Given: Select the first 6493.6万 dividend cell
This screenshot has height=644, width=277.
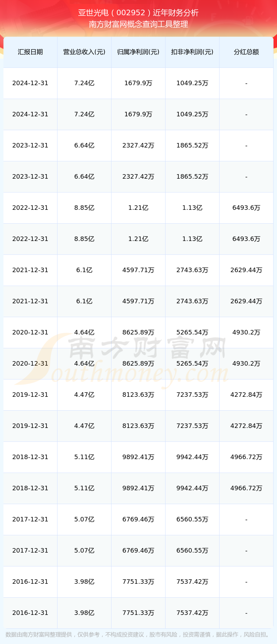Looking at the screenshot, I should click(246, 208).
